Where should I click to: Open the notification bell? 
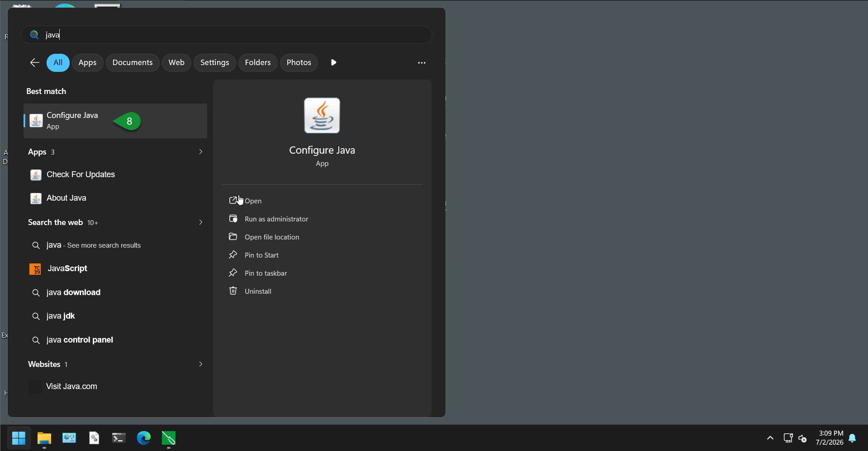click(852, 438)
